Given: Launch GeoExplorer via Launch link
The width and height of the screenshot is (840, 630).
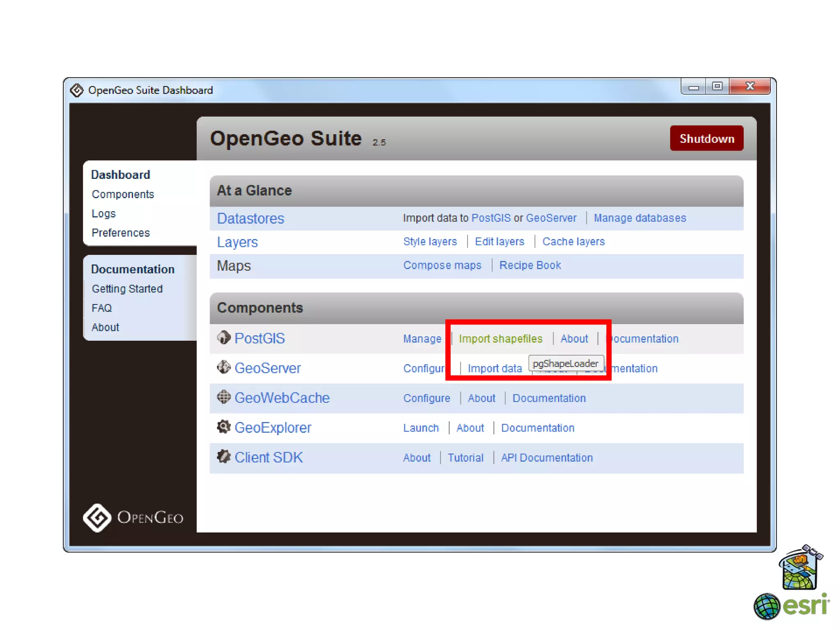Looking at the screenshot, I should [421, 428].
